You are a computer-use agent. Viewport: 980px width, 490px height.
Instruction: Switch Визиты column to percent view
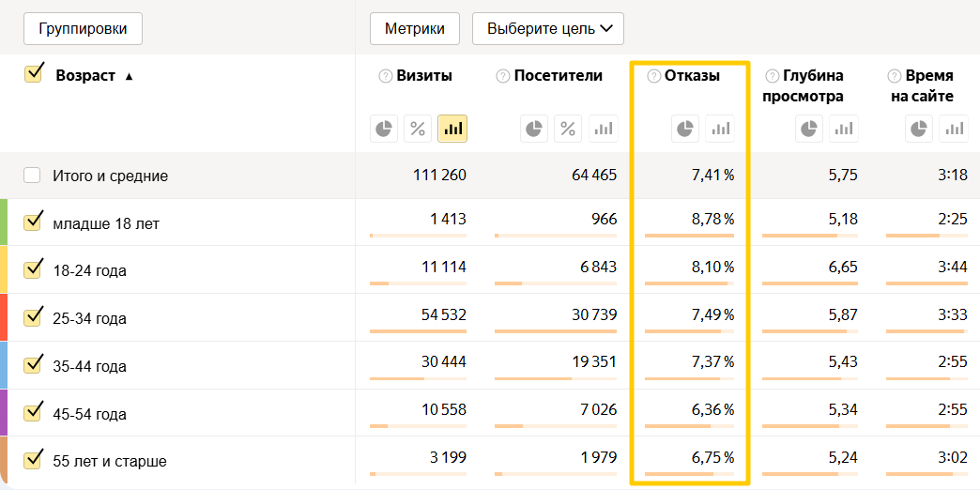point(418,129)
